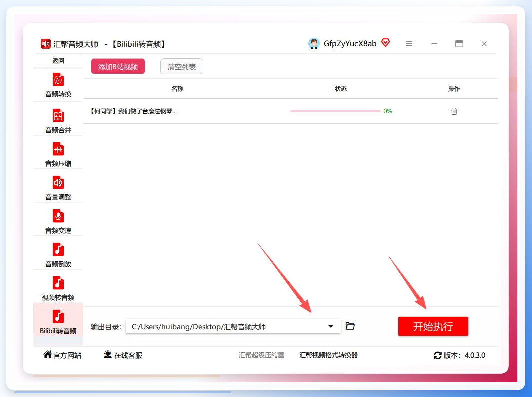Image resolution: width=532 pixels, height=397 pixels.
Task: Minimize the 汇帮音频大师 window
Action: 434,44
